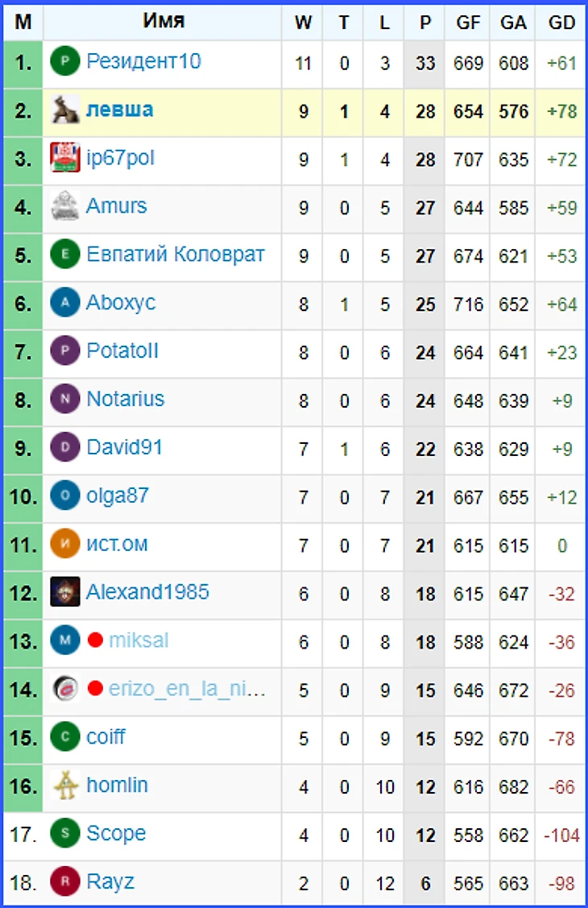Image resolution: width=588 pixels, height=908 pixels.
Task: Click the grey avatar beside Amurs
Action: [x=64, y=206]
